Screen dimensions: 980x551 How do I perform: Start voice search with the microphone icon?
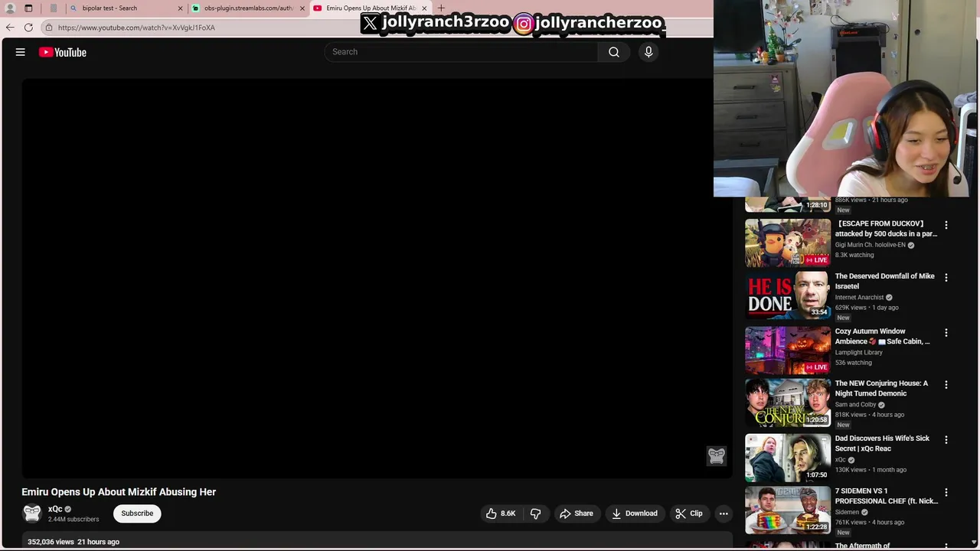pos(648,52)
